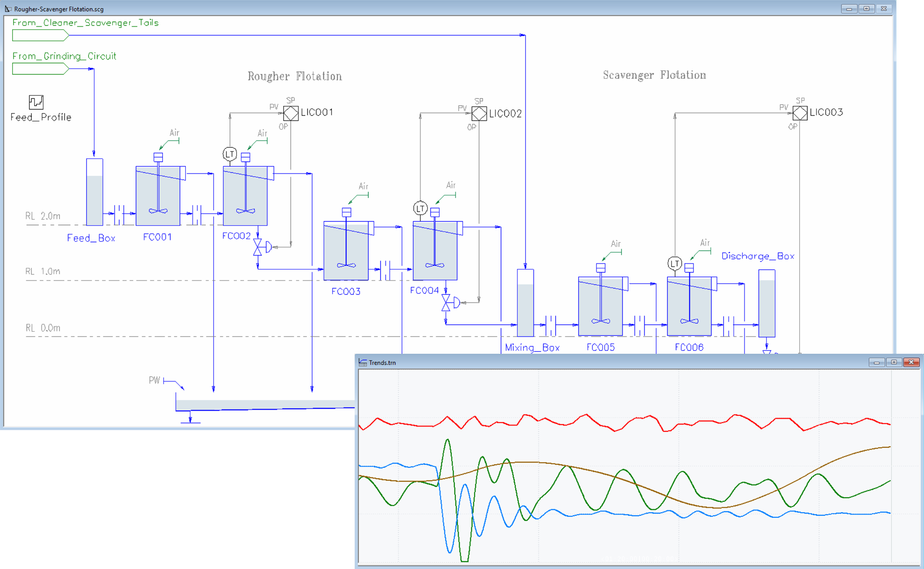Viewport: 924px width, 569px height.
Task: Click the LIC002 controller symbol
Action: [x=479, y=113]
